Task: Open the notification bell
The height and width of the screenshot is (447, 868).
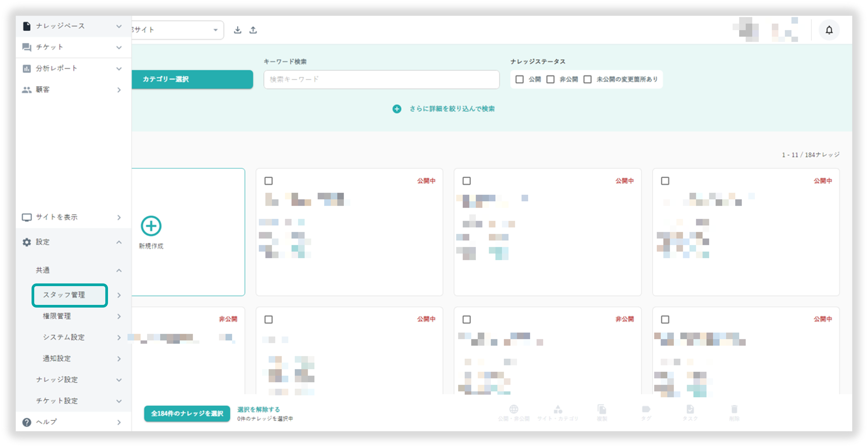Action: (829, 30)
